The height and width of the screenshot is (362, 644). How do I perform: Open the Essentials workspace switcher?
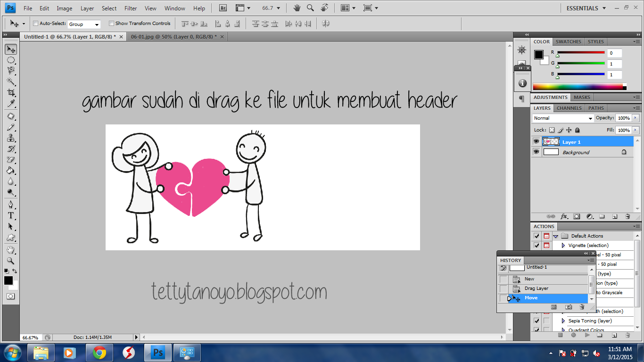point(586,8)
